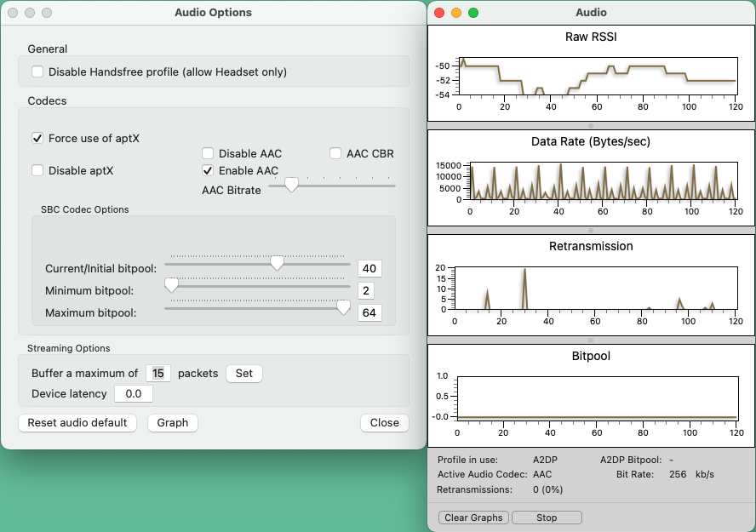Click the "packets" label
The height and width of the screenshot is (532, 756).
pyautogui.click(x=198, y=374)
